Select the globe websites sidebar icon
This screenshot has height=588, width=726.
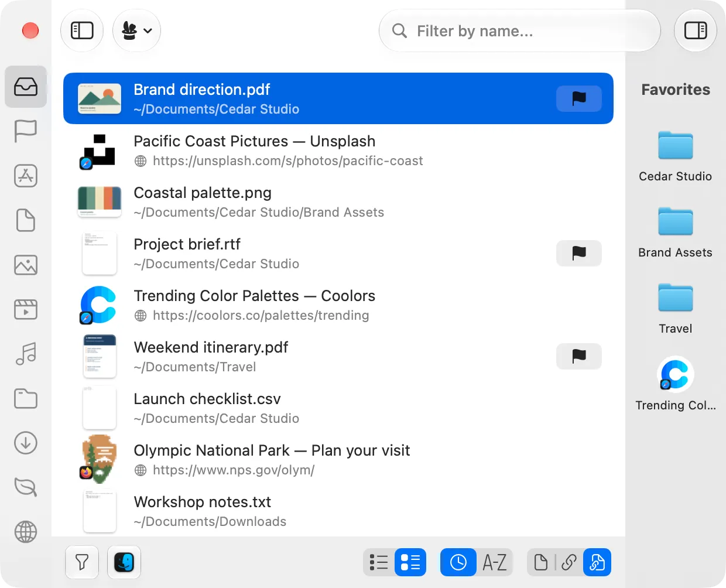(26, 532)
